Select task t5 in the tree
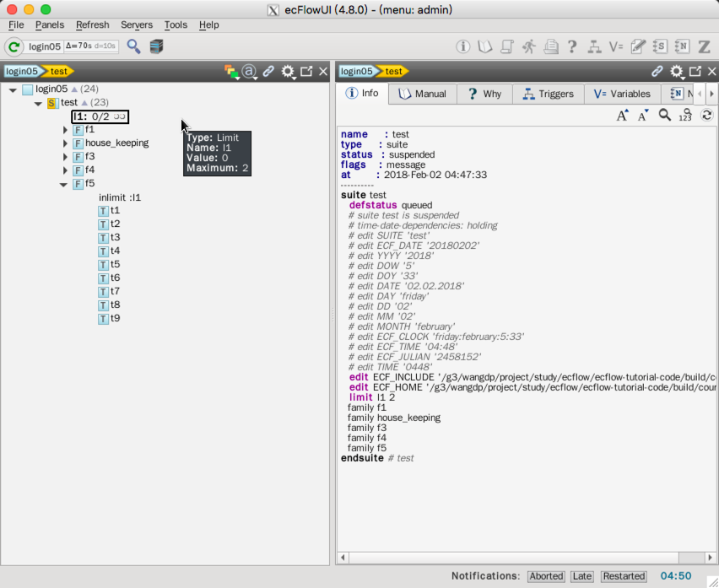 point(109,264)
